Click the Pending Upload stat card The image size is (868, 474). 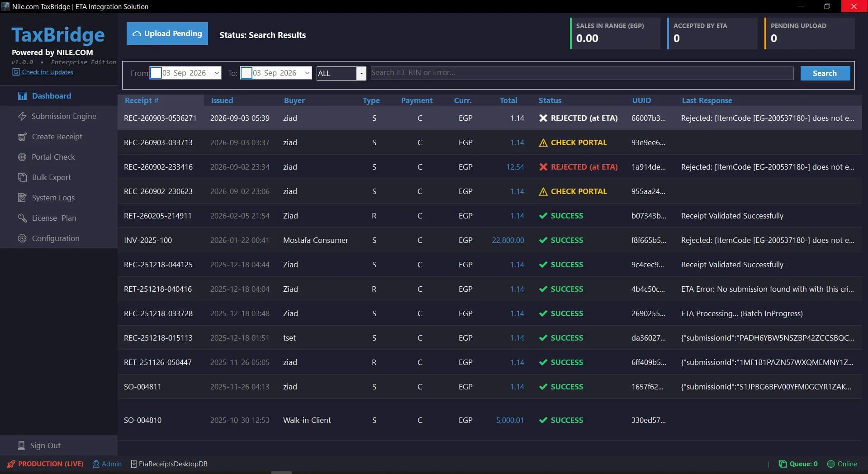coord(810,33)
